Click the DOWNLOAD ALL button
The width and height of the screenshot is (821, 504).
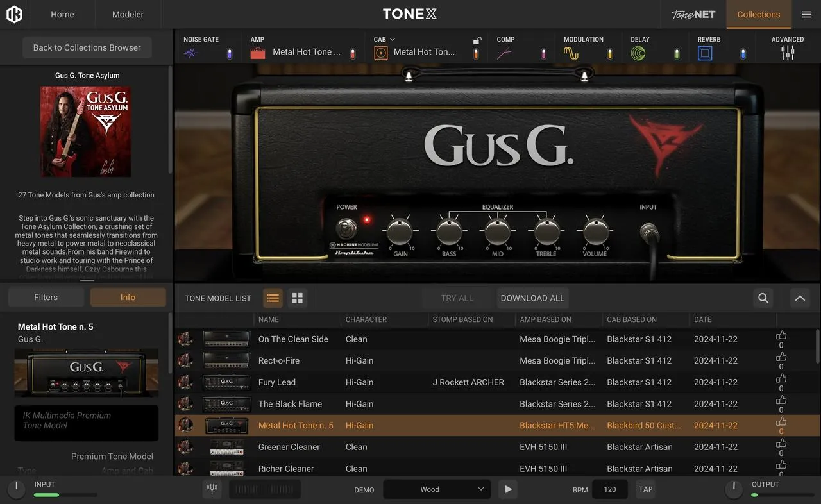tap(532, 298)
